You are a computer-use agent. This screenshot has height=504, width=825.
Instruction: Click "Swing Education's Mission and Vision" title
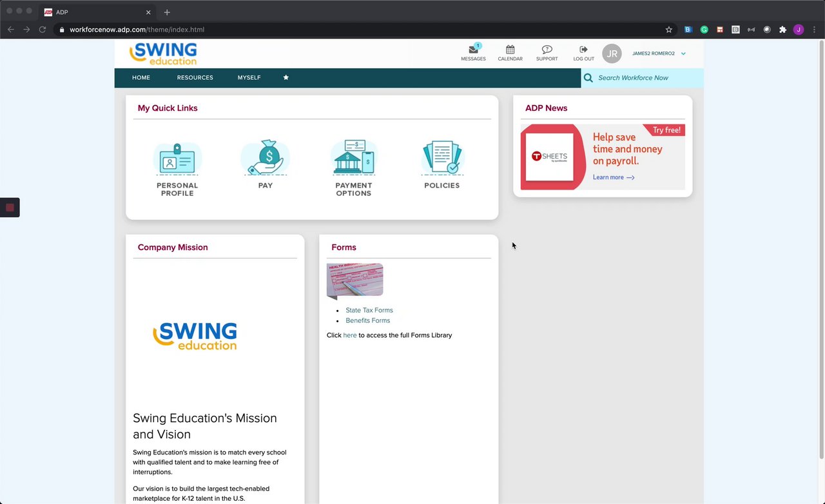pyautogui.click(x=205, y=426)
